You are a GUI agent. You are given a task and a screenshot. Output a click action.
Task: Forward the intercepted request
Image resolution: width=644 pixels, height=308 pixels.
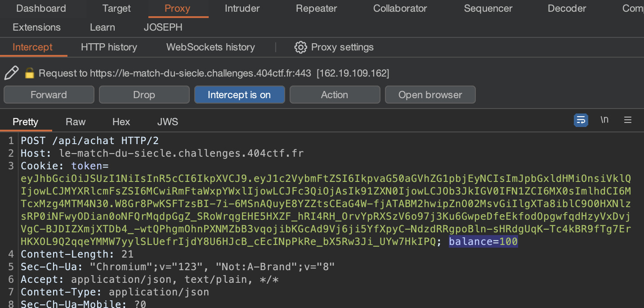(x=49, y=95)
